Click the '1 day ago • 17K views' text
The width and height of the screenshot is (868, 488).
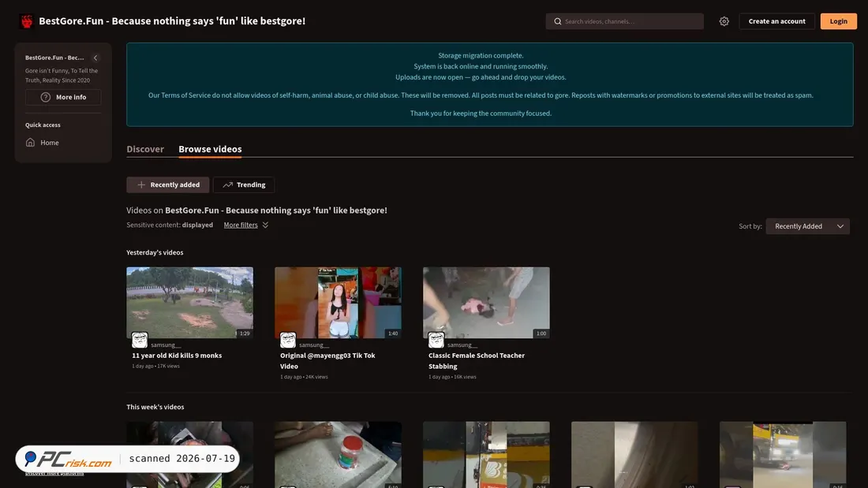155,367
